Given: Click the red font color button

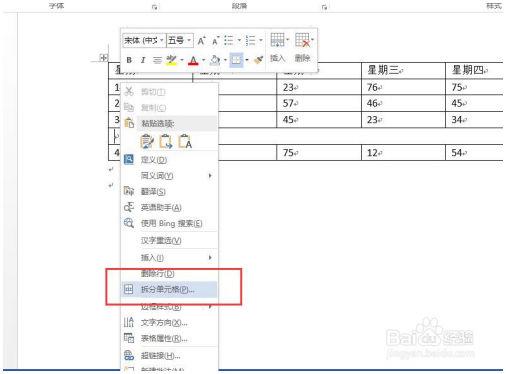Looking at the screenshot, I should point(193,60).
